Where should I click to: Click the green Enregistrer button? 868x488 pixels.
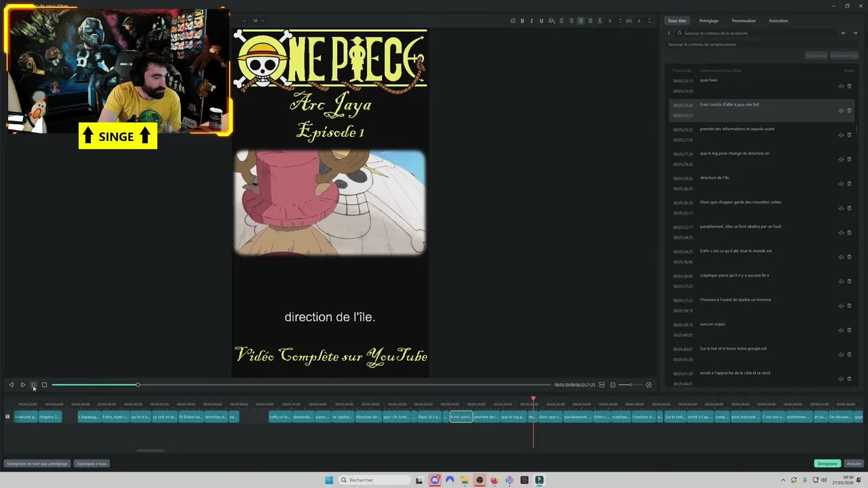(827, 464)
